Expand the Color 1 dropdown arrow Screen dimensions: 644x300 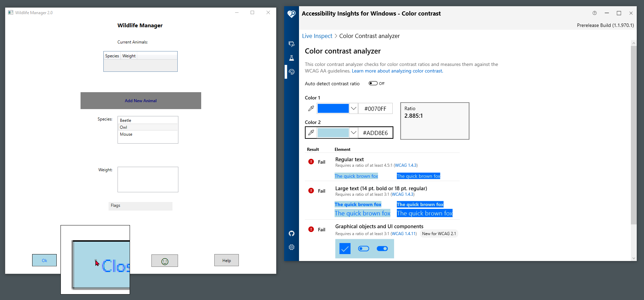[354, 108]
